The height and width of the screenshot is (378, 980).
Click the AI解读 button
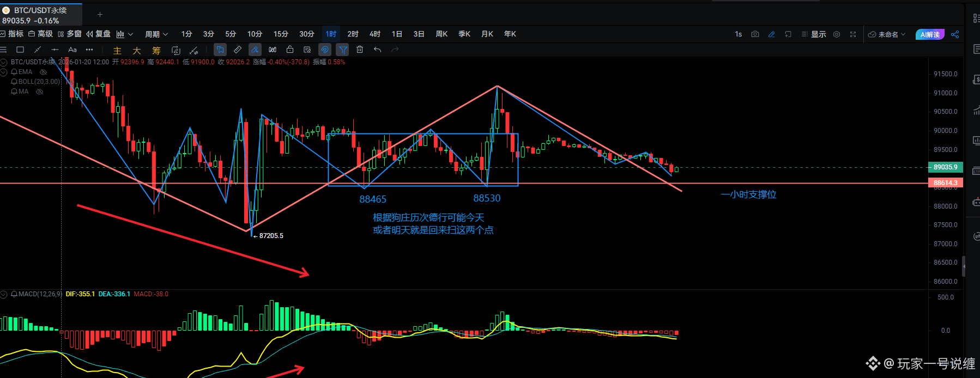(x=930, y=34)
